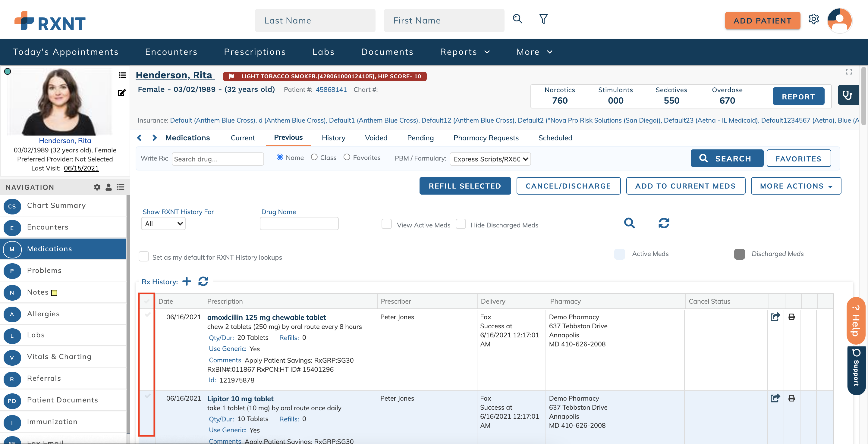This screenshot has width=868, height=444.
Task: Click the Refill Selected button
Action: point(465,186)
